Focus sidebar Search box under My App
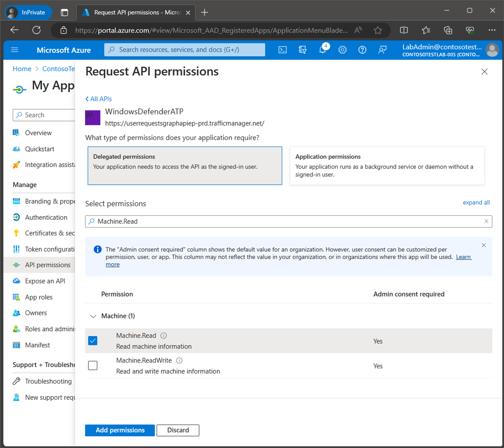Image resolution: width=504 pixels, height=448 pixels. pos(44,115)
